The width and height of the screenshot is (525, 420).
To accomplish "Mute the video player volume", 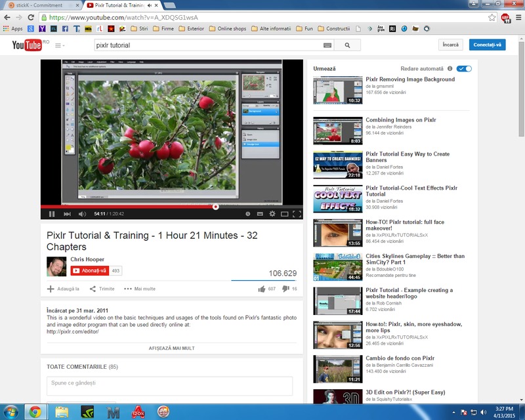I will (82, 214).
